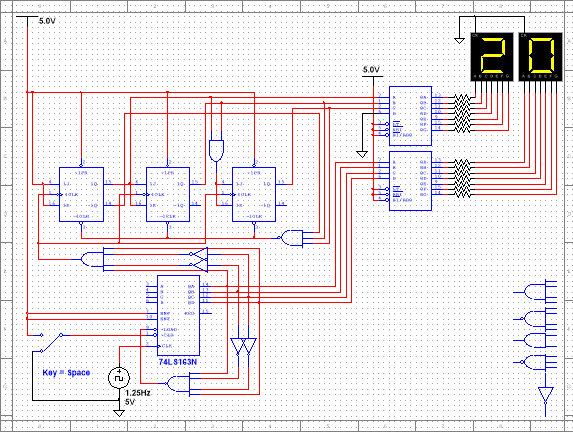Image resolution: width=573 pixels, height=432 pixels.
Task: Click the 1.25Hz frequency label
Action: (138, 393)
